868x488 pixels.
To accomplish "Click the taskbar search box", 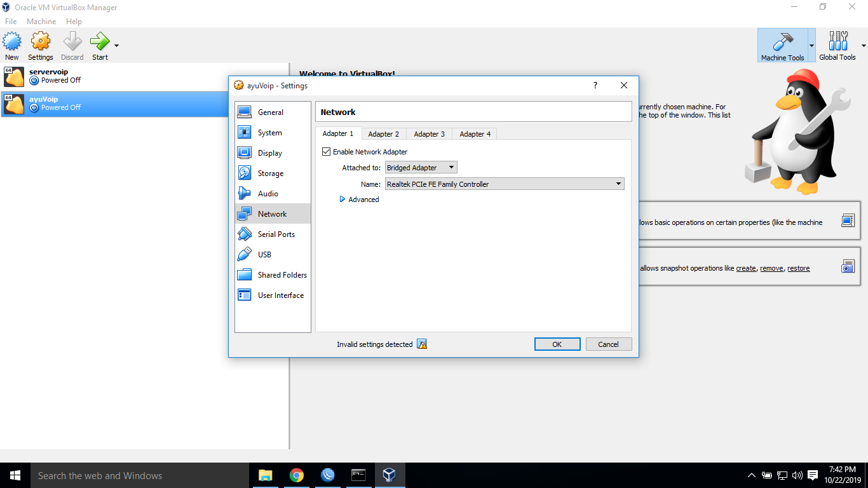I will (x=139, y=475).
